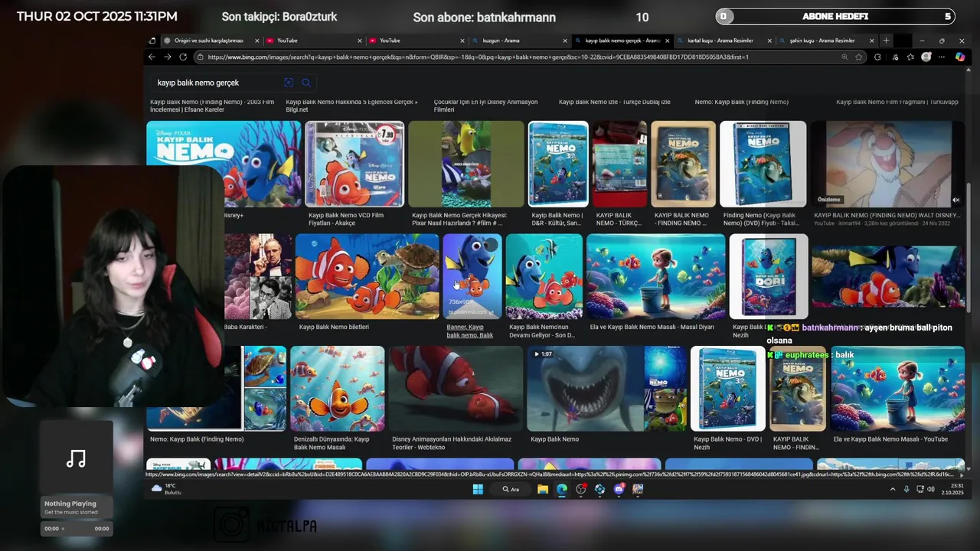Open the Kayıp Balık Dori DVD cover
This screenshot has height=551, width=980.
769,276
